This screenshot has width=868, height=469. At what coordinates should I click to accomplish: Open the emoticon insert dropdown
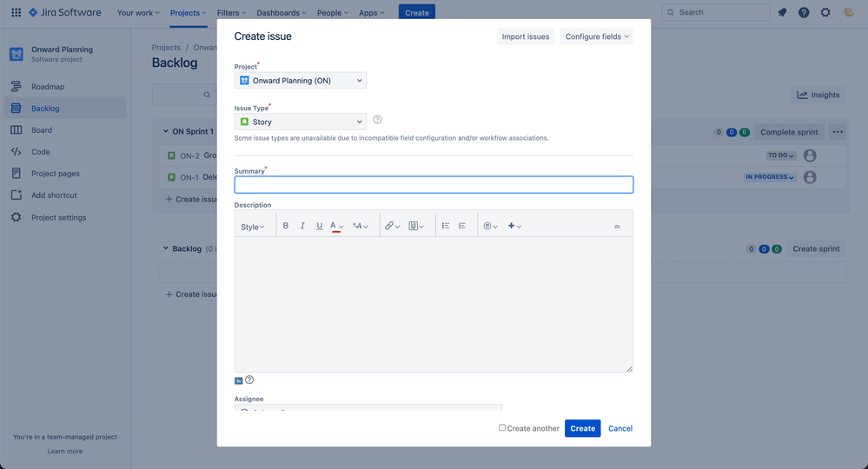pyautogui.click(x=490, y=226)
